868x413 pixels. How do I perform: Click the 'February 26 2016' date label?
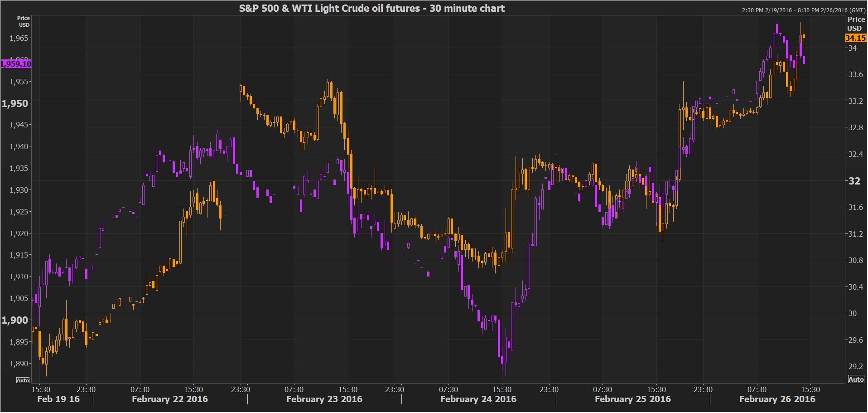(777, 399)
